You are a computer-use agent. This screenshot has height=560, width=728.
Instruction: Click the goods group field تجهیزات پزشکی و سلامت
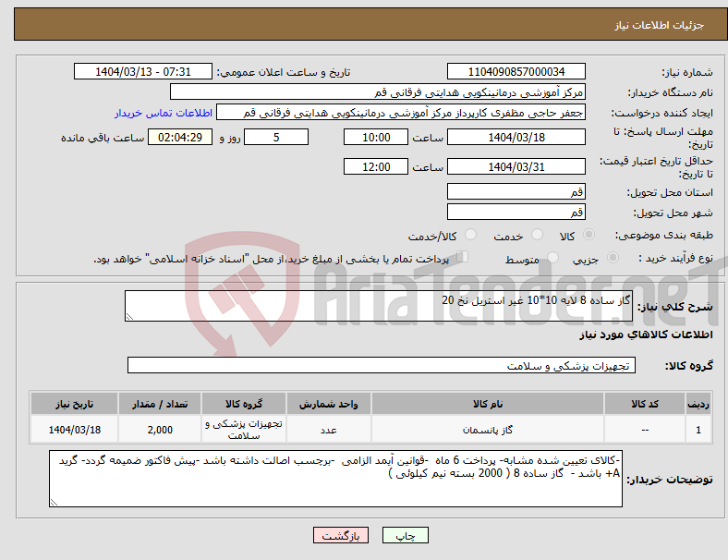[382, 365]
